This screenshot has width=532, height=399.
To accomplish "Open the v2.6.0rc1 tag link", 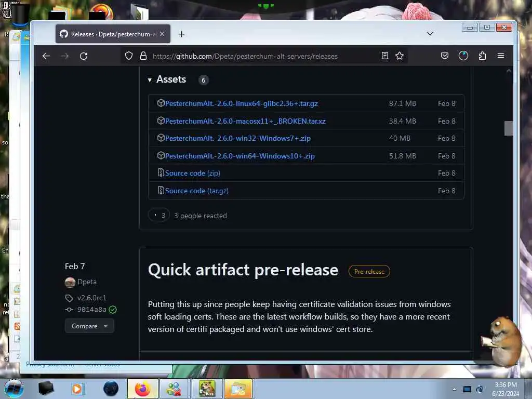I will (x=91, y=298).
